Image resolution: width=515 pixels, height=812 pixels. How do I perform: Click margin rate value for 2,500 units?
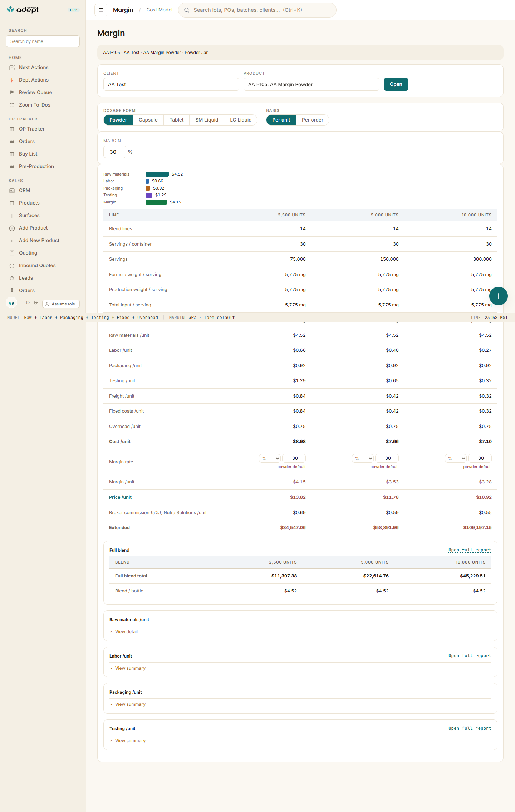(294, 458)
